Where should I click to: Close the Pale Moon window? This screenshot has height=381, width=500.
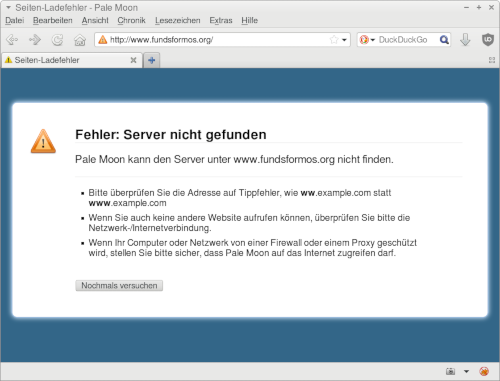(x=491, y=7)
